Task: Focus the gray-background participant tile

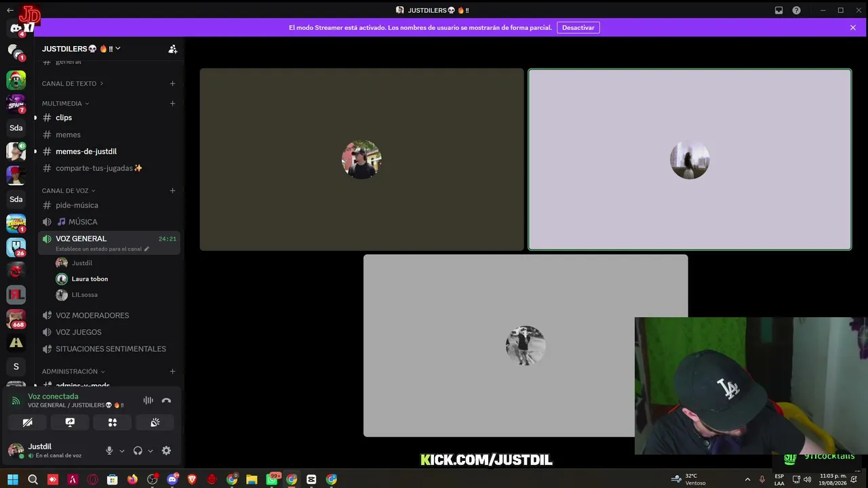Action: (x=526, y=346)
